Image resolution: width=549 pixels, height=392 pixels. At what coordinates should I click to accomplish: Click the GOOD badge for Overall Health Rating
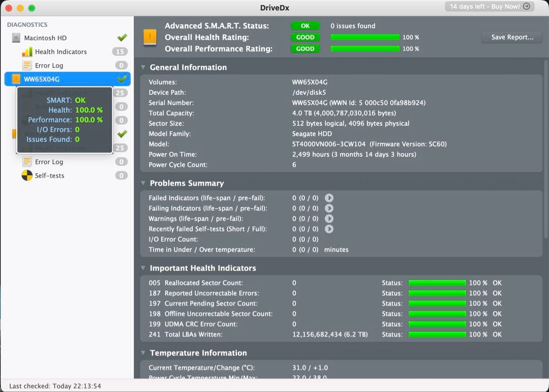(x=305, y=38)
